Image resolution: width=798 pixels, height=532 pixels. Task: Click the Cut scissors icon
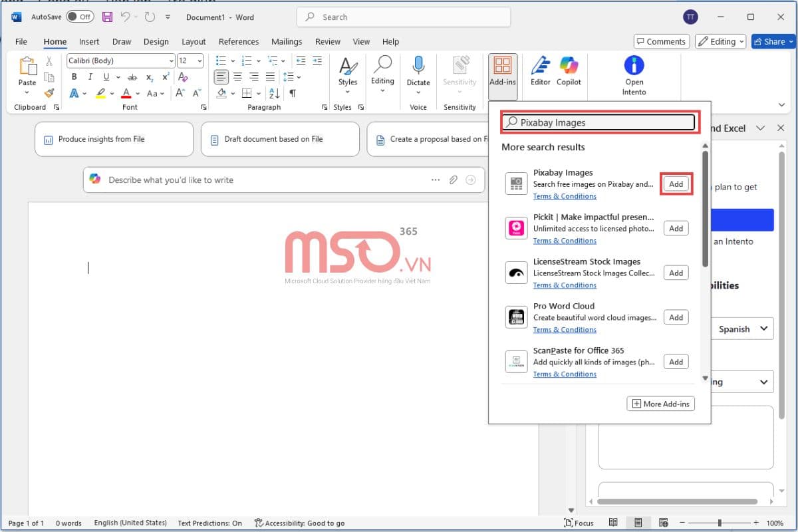(49, 61)
